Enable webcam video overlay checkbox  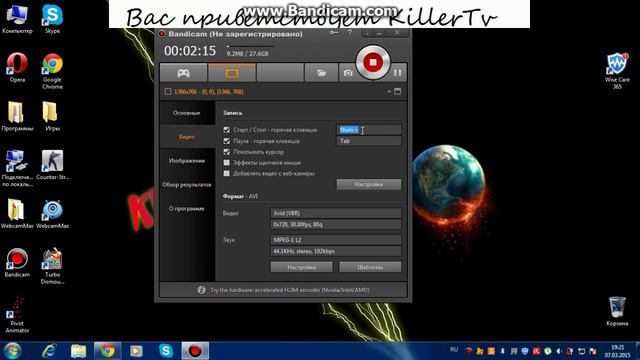point(227,173)
